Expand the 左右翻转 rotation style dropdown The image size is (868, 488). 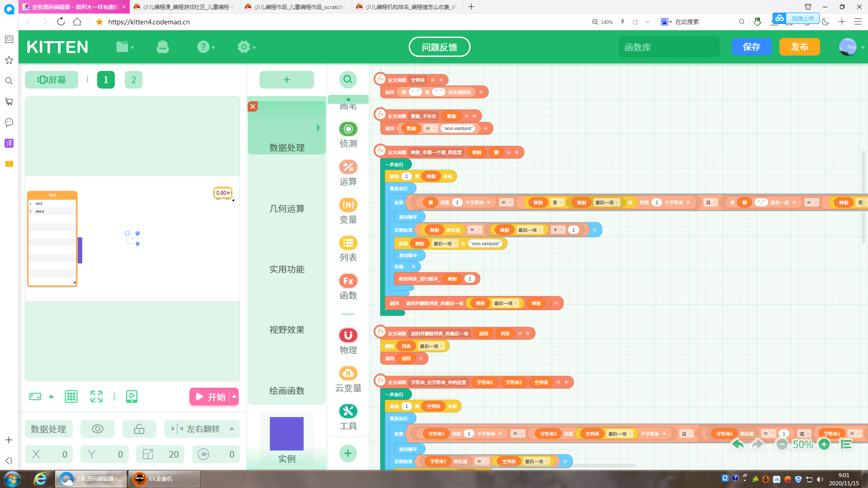tap(232, 429)
